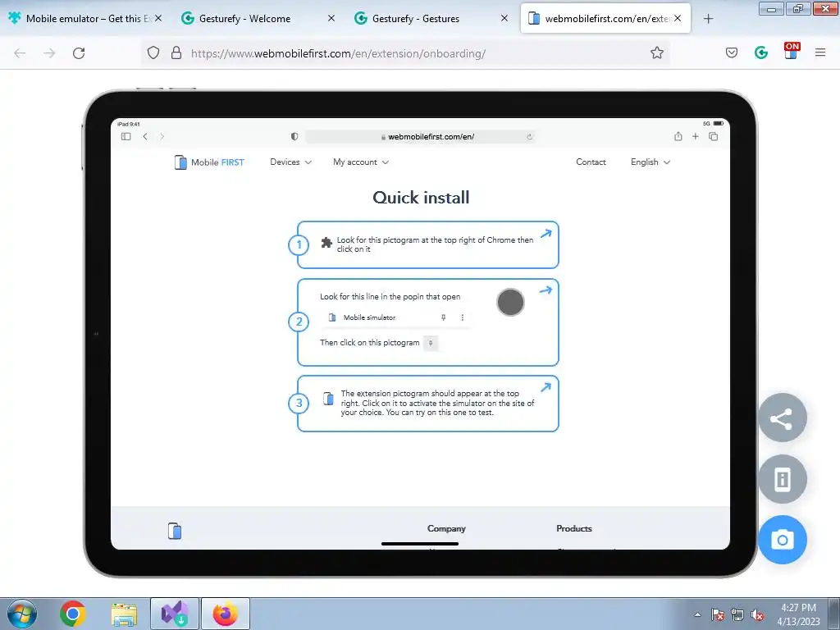Click the muted volume tray icon

[x=757, y=614]
